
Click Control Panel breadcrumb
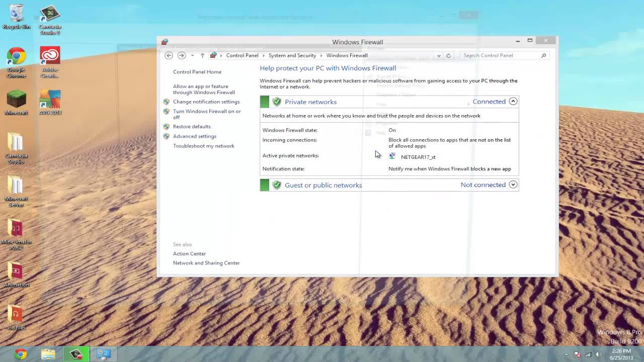click(242, 55)
